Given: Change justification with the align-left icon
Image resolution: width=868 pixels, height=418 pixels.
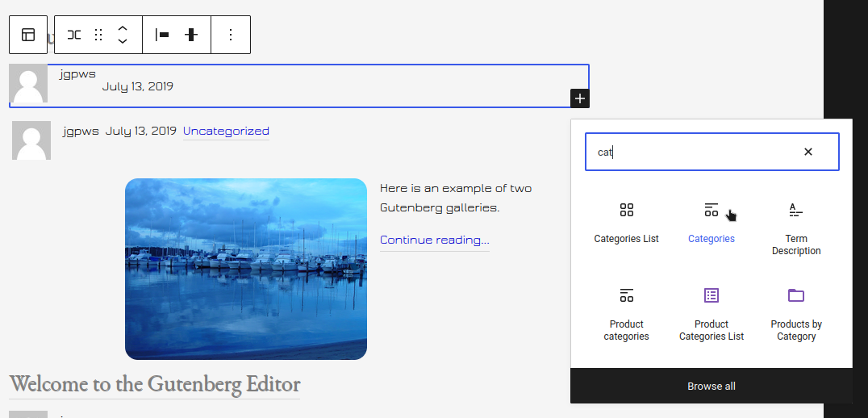Looking at the screenshot, I should pyautogui.click(x=162, y=35).
